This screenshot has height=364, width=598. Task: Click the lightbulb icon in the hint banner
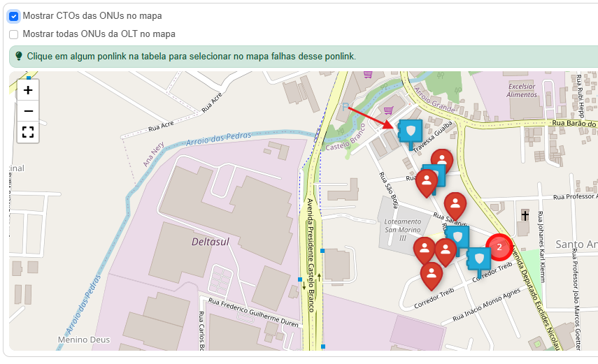click(19, 56)
